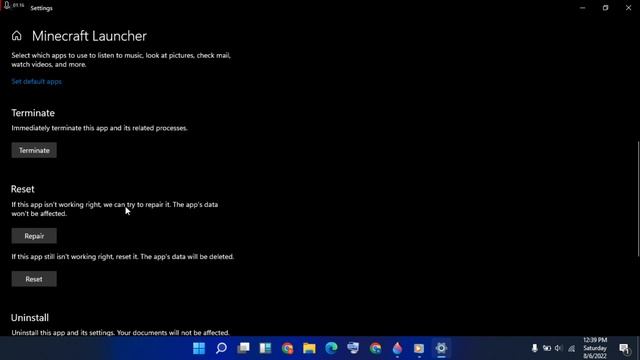Click the Terminate button
Image resolution: width=640 pixels, height=360 pixels.
[34, 150]
